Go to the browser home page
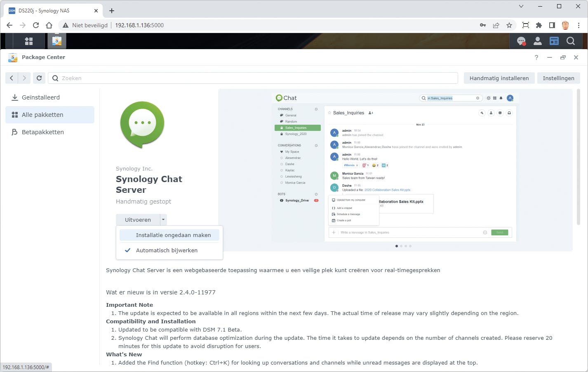 tap(49, 25)
